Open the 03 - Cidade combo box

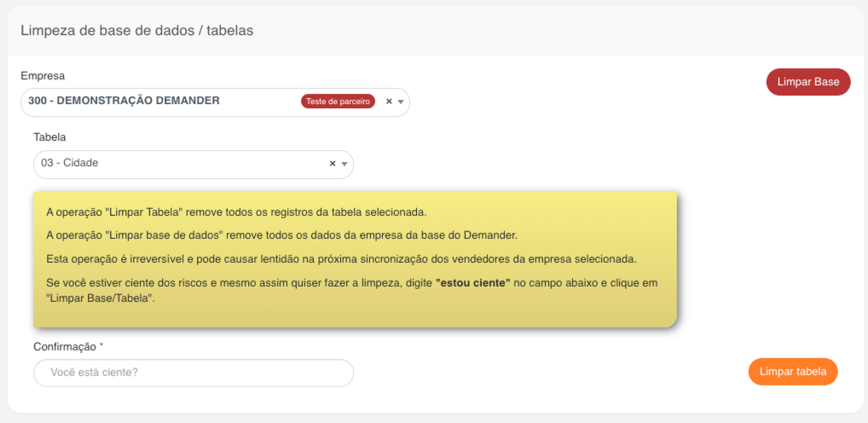(x=194, y=164)
